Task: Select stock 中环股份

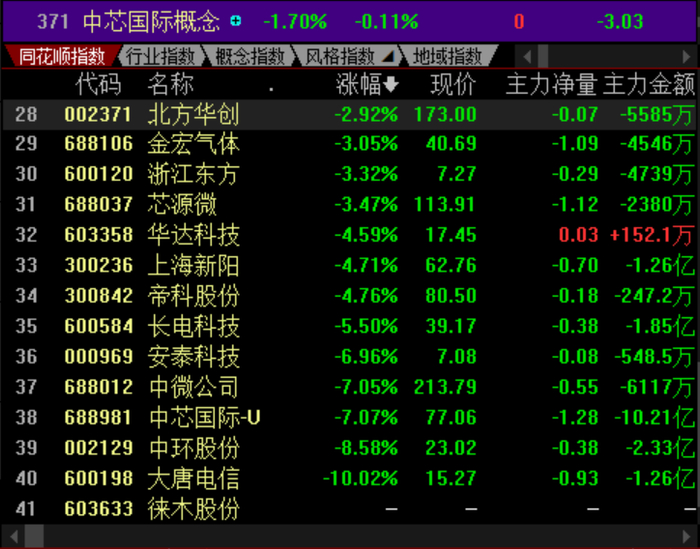Action: point(193,448)
